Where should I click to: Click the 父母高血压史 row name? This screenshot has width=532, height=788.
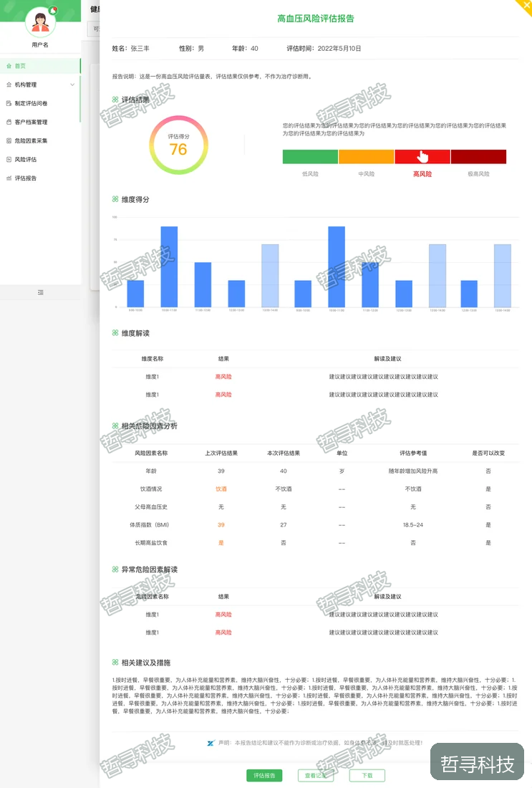tap(151, 507)
